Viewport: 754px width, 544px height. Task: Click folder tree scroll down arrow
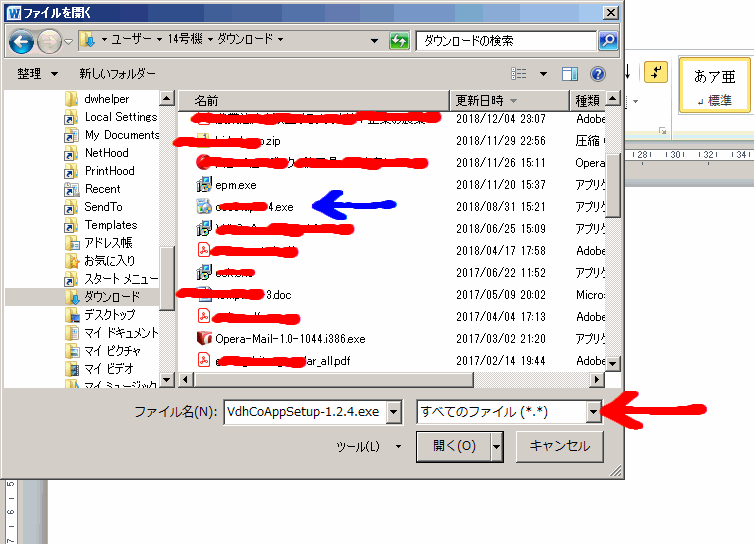(166, 380)
